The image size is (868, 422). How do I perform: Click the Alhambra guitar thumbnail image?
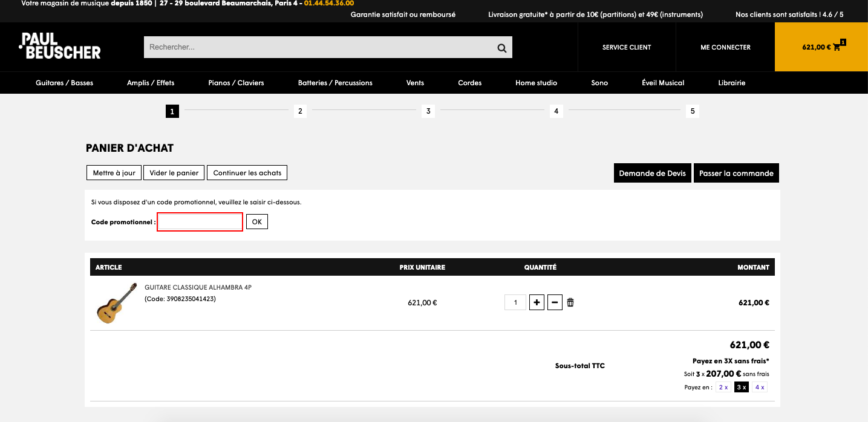tap(117, 303)
